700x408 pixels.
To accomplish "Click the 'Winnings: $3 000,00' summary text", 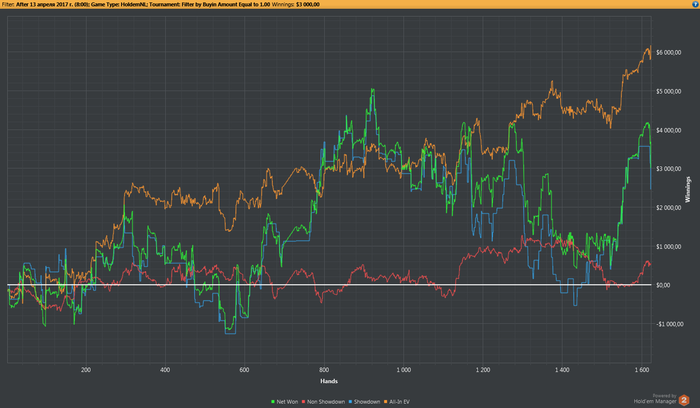I will (x=296, y=4).
